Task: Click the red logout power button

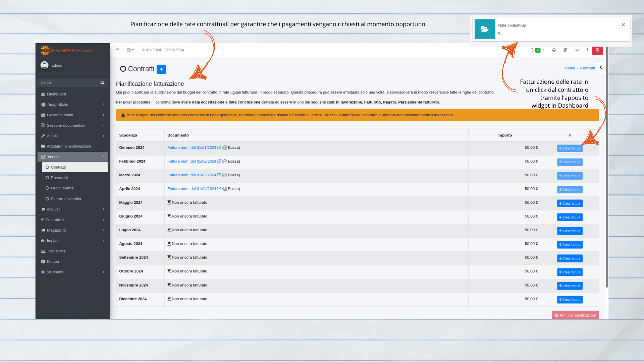Action: [597, 50]
